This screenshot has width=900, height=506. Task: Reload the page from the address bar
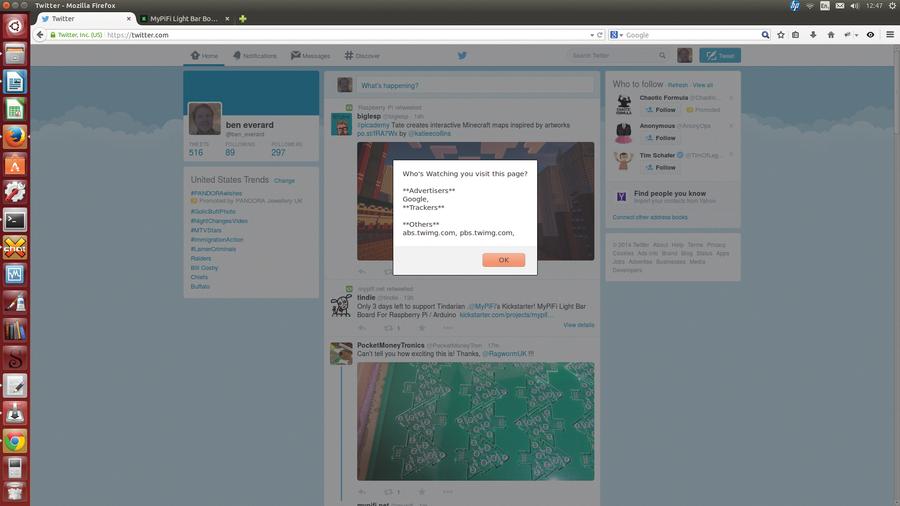(x=600, y=35)
